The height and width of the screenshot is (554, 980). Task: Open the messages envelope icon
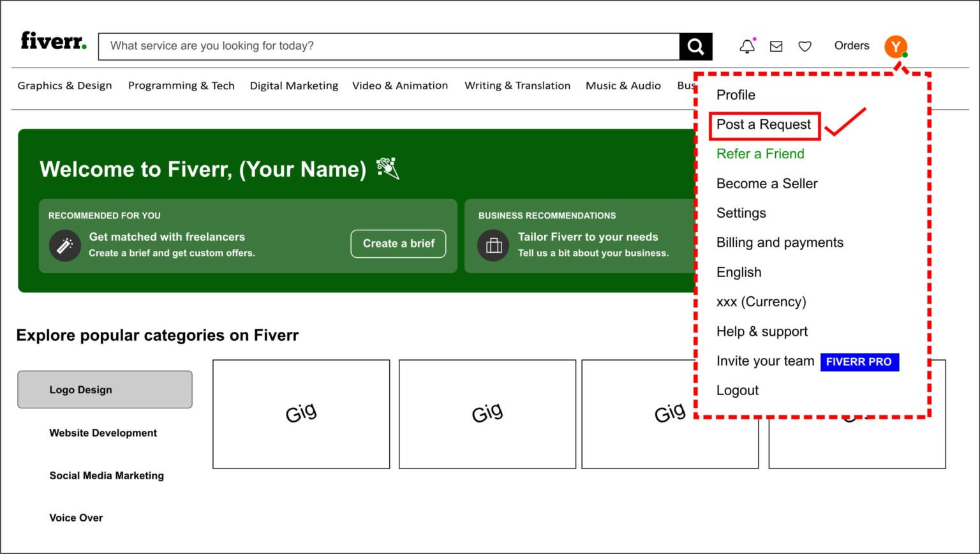(x=776, y=46)
